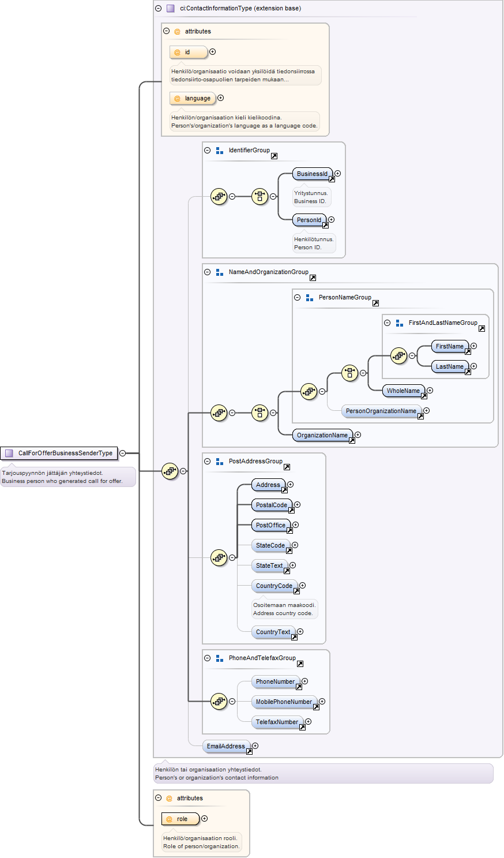
Task: Collapse the NameAndOrganizationGroup box
Action: click(x=208, y=272)
